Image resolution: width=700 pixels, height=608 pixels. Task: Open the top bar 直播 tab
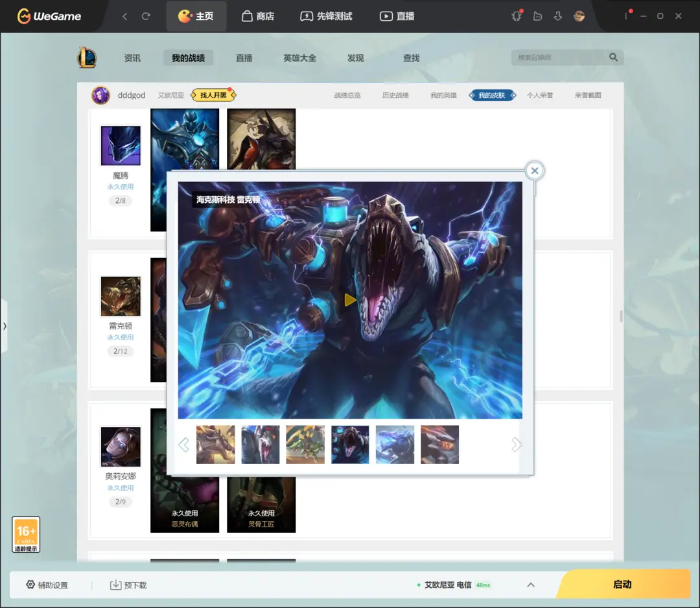pos(397,16)
